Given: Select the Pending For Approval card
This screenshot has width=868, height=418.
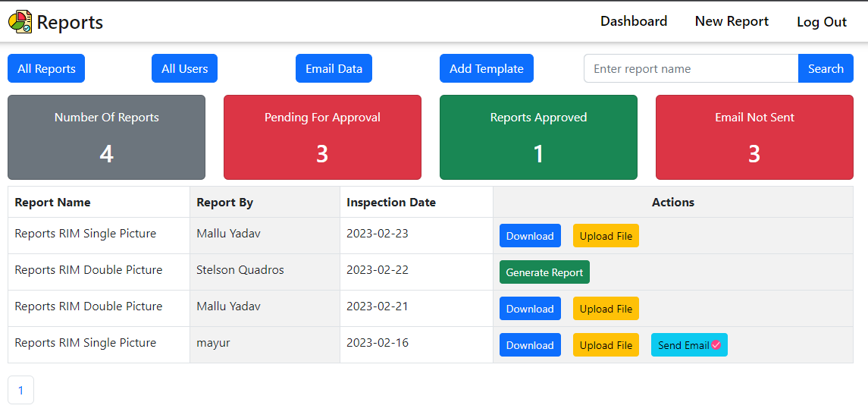Looking at the screenshot, I should click(322, 137).
